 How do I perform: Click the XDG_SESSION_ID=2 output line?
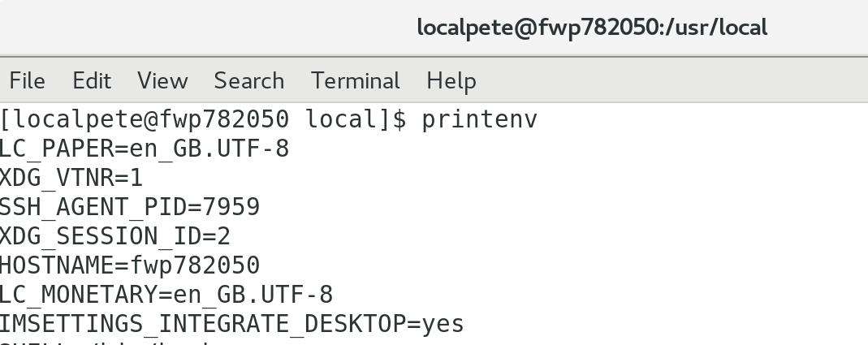coord(114,236)
